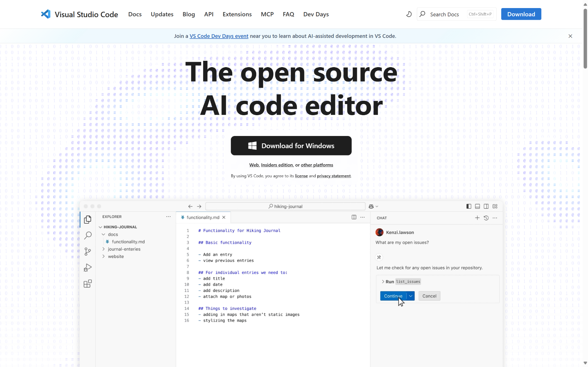Open the API navigation item

click(x=209, y=14)
